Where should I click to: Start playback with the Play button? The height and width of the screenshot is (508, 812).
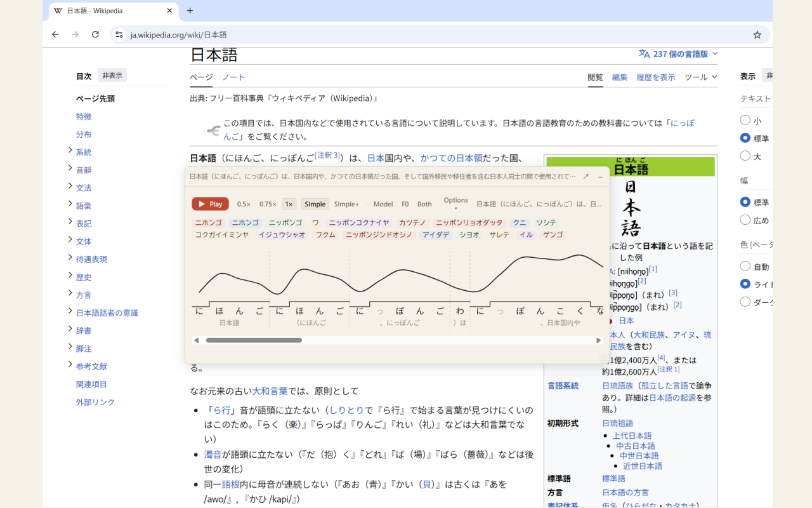pyautogui.click(x=210, y=204)
